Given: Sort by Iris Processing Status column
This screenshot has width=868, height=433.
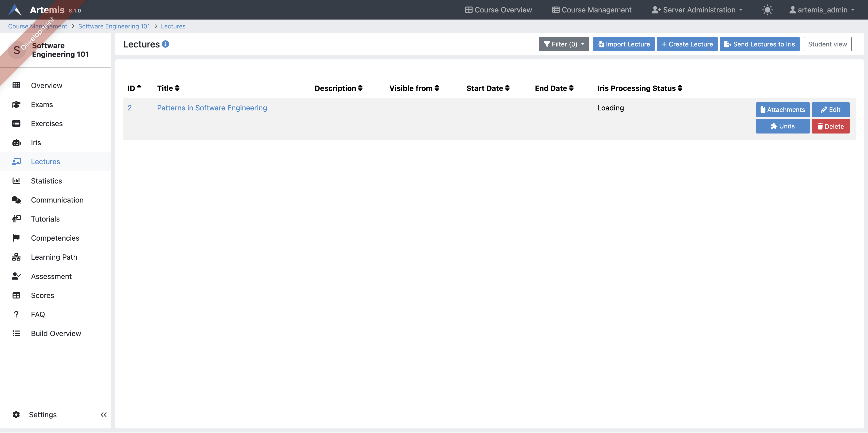Looking at the screenshot, I should coord(639,88).
